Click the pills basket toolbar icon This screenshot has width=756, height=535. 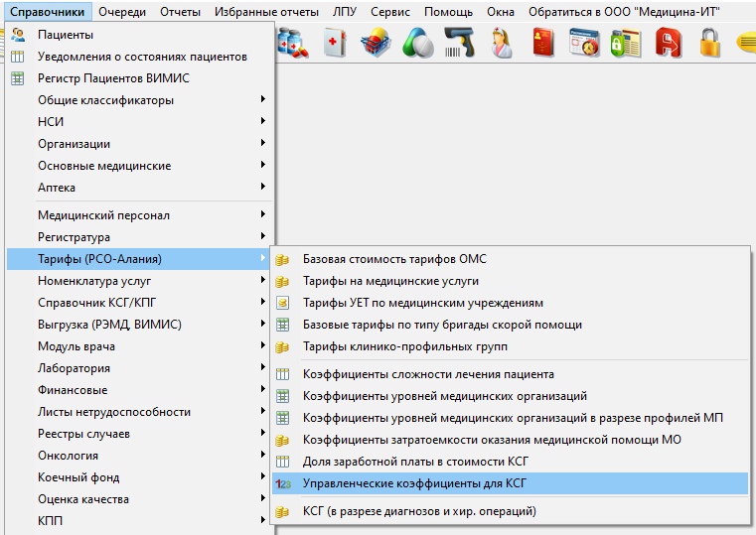(x=376, y=43)
